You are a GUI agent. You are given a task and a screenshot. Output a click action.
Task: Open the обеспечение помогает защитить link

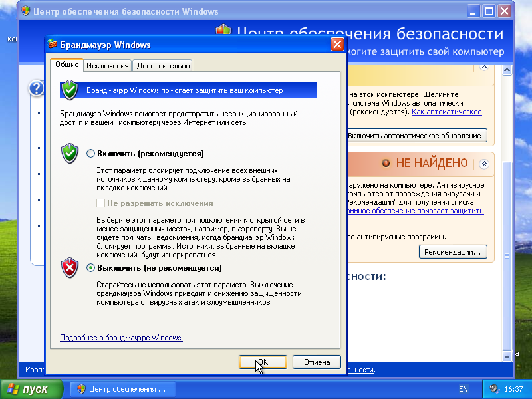point(415,211)
